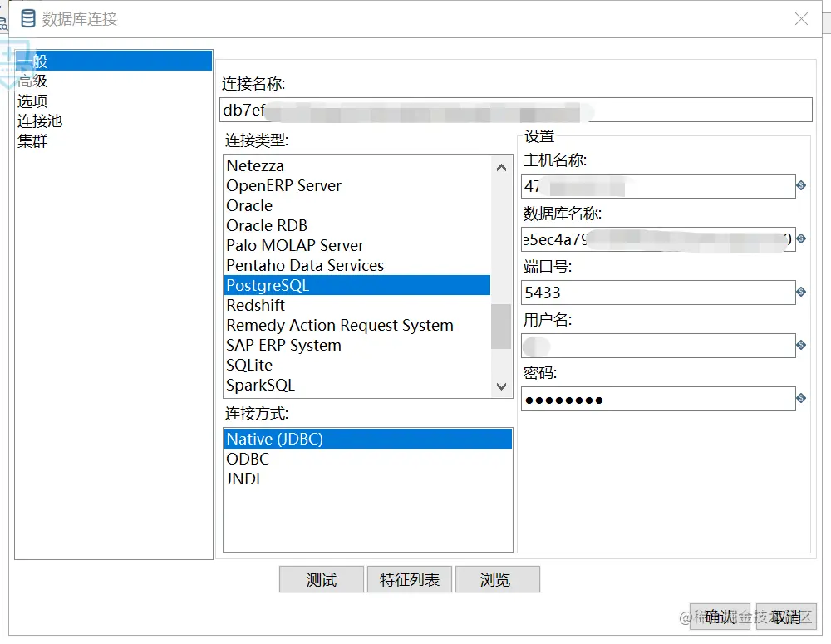Click variable icon beside host name field
The image size is (831, 644).
[x=801, y=185]
